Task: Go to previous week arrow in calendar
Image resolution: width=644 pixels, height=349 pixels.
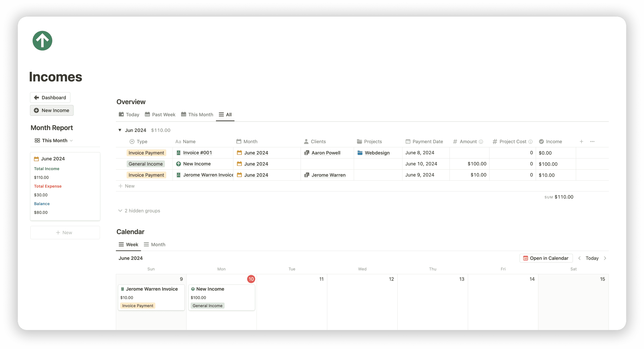Action: (579, 258)
